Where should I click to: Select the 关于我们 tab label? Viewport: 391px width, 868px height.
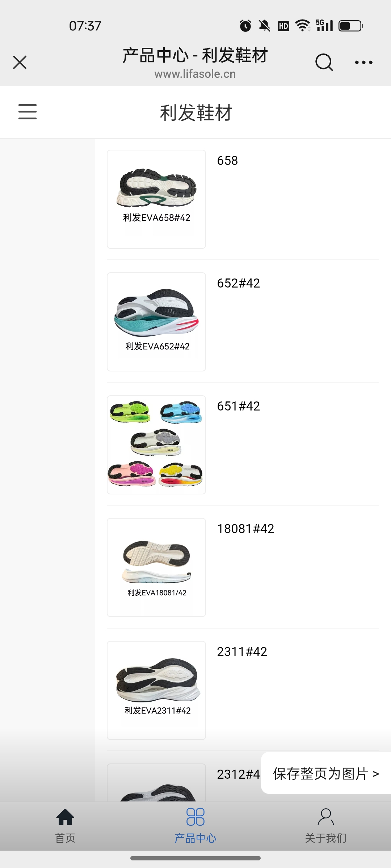tap(326, 838)
